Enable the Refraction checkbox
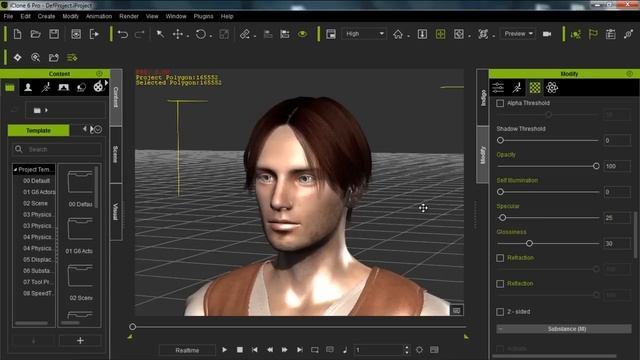Screen dimensions: 640x360 (x=500, y=258)
